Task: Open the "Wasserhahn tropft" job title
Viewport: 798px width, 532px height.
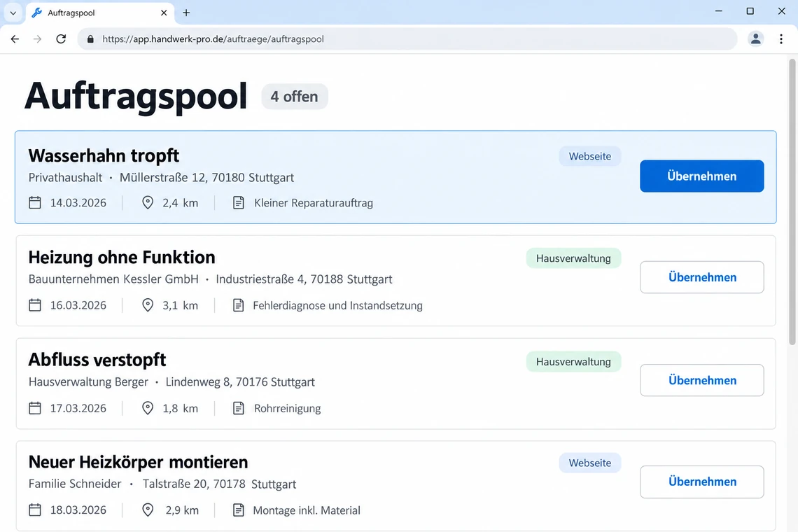Action: (104, 155)
